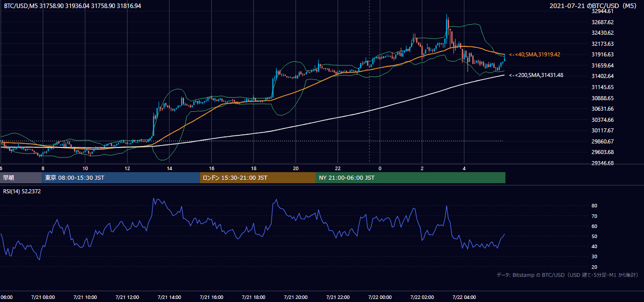Click the 7/21 10:00 bottom time label

pos(85,297)
